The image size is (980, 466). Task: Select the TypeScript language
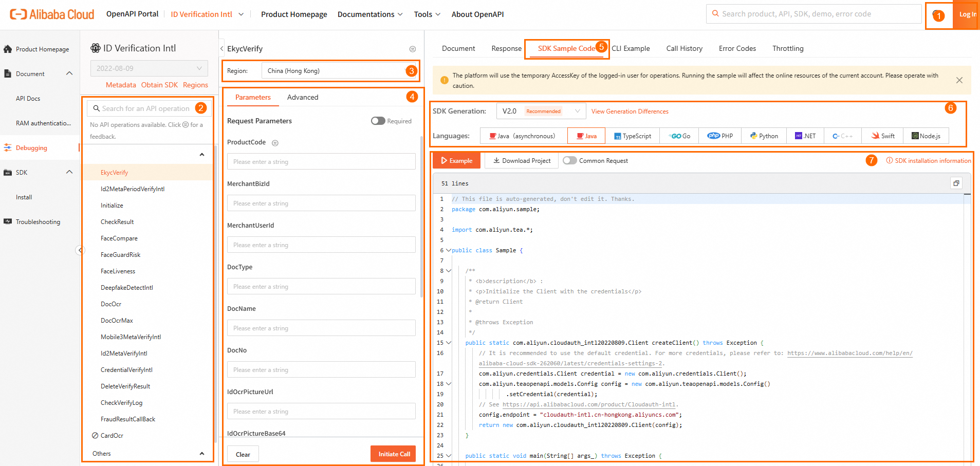pyautogui.click(x=633, y=136)
